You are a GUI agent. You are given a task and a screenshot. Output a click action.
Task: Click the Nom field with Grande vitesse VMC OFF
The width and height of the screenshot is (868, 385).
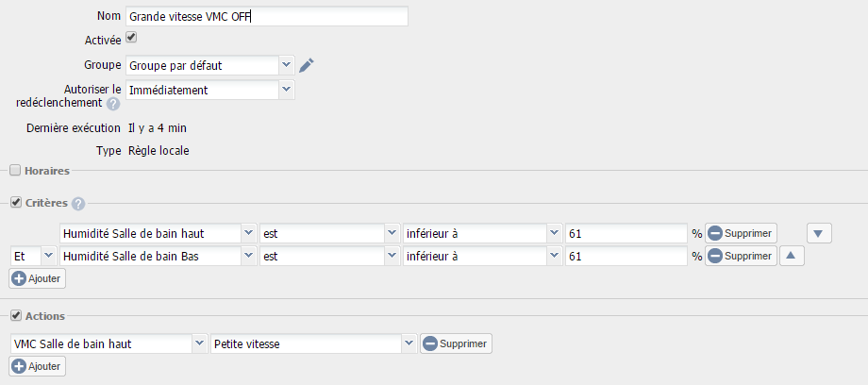coord(267,17)
